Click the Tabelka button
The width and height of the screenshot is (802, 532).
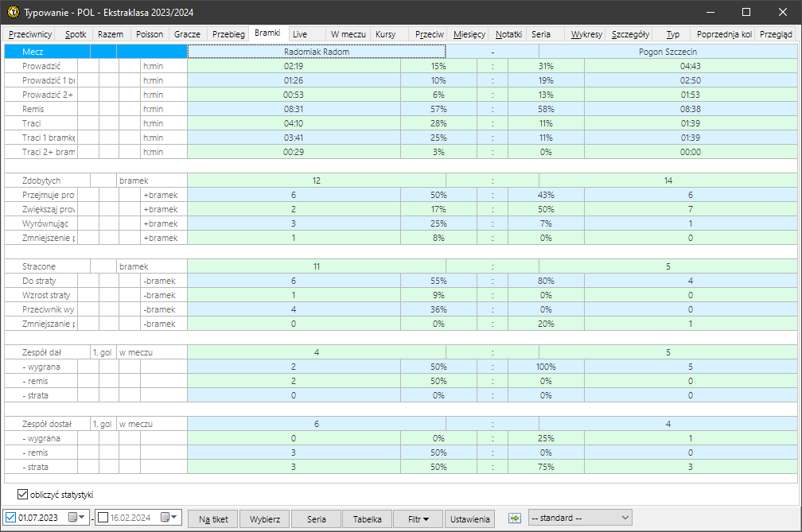pyautogui.click(x=367, y=519)
